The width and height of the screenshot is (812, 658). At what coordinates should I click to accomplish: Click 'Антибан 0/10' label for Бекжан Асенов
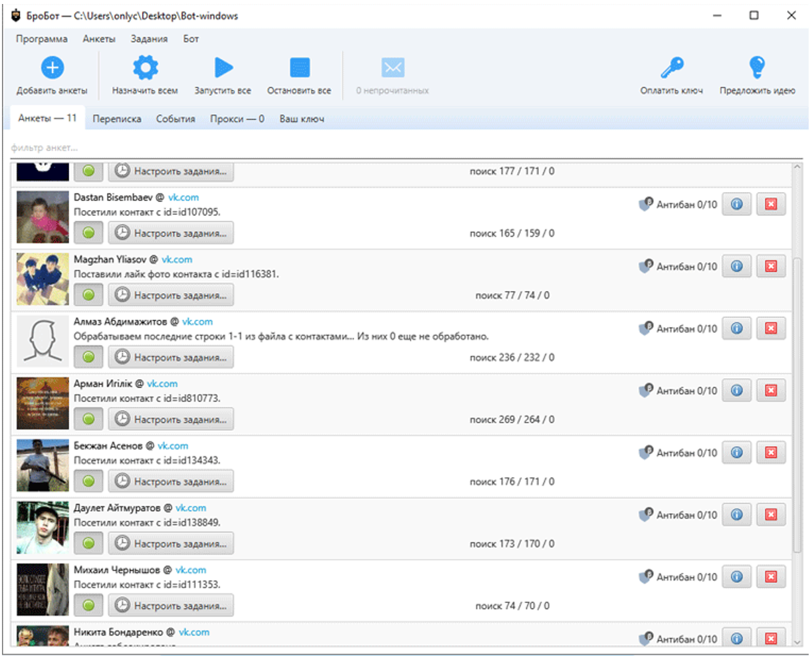pyautogui.click(x=687, y=453)
